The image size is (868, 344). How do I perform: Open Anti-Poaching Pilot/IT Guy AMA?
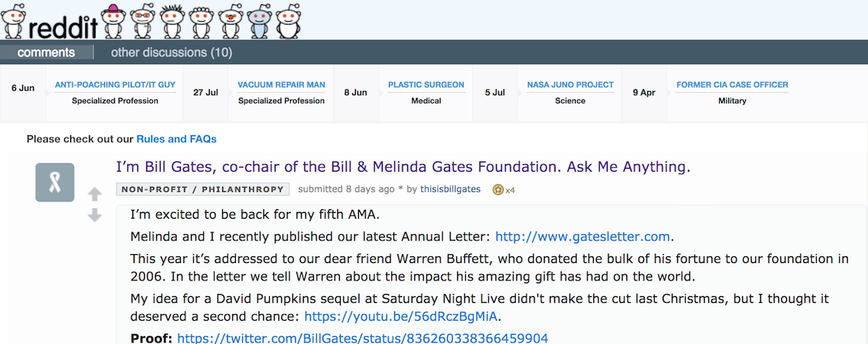pyautogui.click(x=115, y=85)
